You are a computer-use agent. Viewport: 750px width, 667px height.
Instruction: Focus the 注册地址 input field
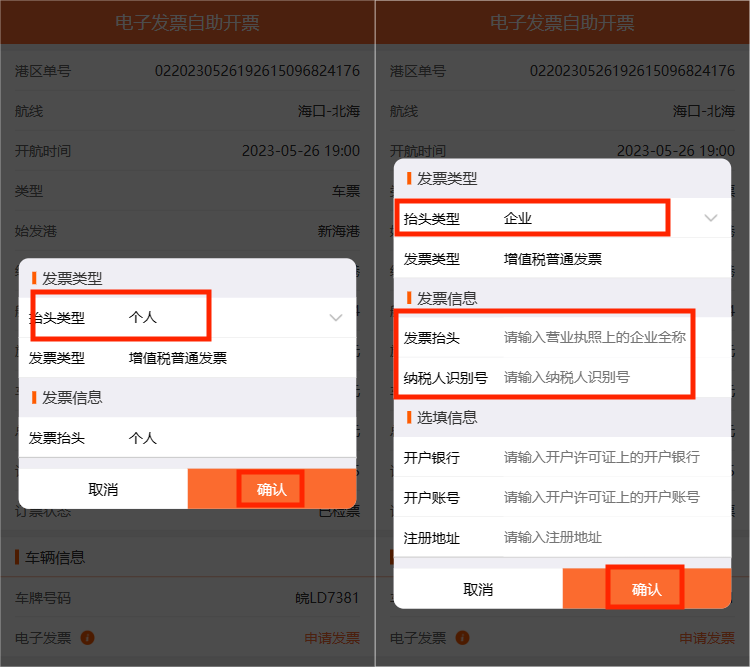click(600, 538)
